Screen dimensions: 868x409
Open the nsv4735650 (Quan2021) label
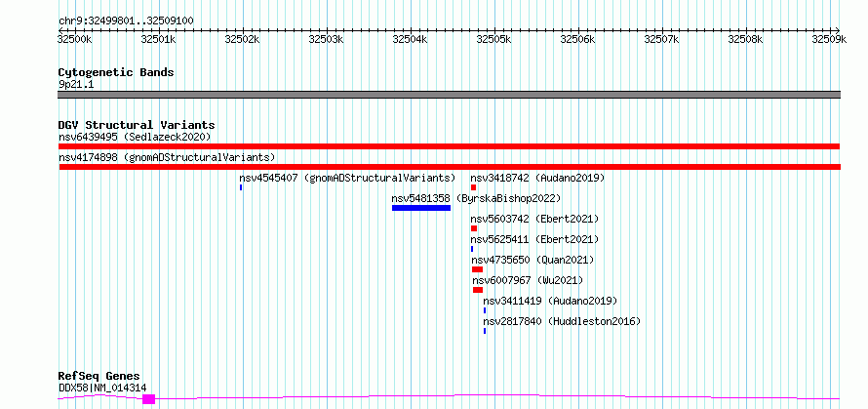click(533, 260)
